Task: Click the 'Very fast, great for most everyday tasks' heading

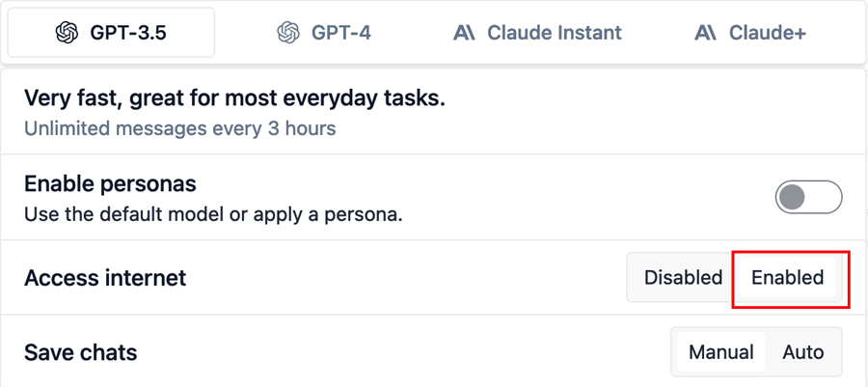Action: click(234, 97)
